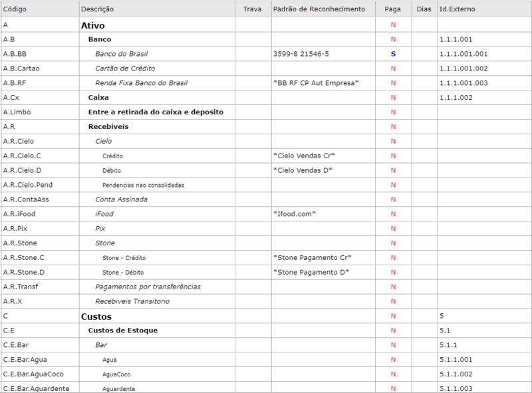Click the *Stone Pagamento Cr* pattern

312,258
